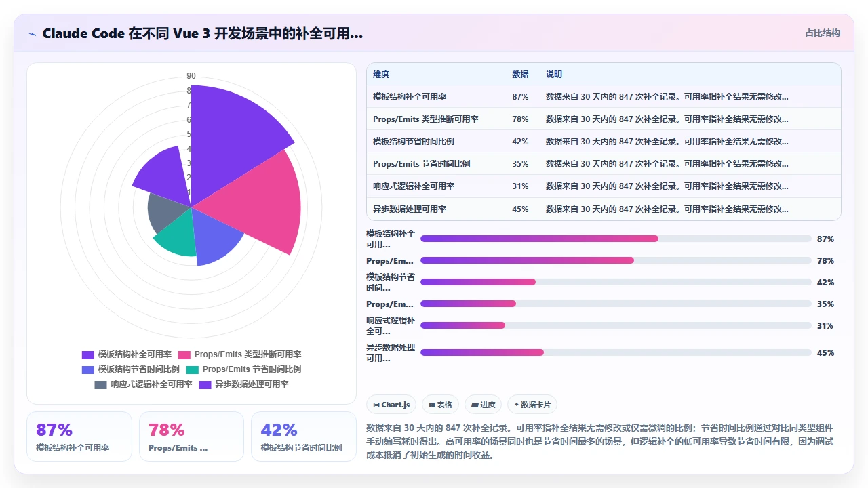The image size is (868, 488).
Task: Click the 维度 column header
Action: [x=381, y=75]
